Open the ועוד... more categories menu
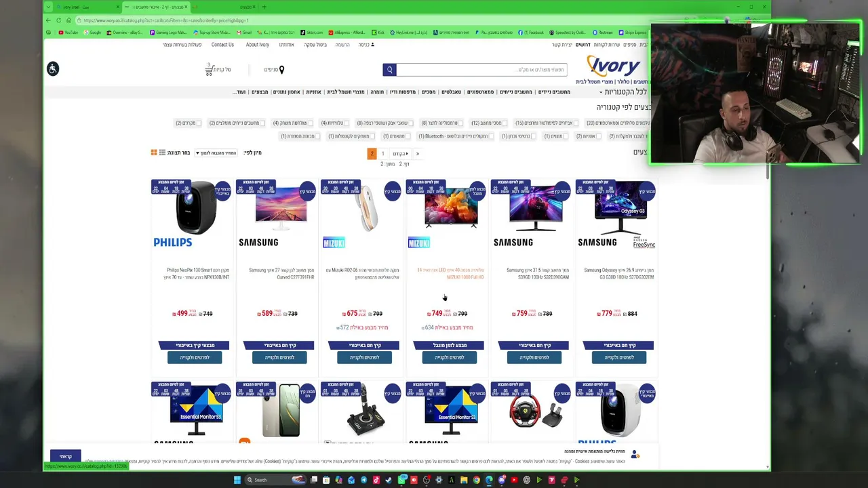The image size is (868, 488). [239, 92]
